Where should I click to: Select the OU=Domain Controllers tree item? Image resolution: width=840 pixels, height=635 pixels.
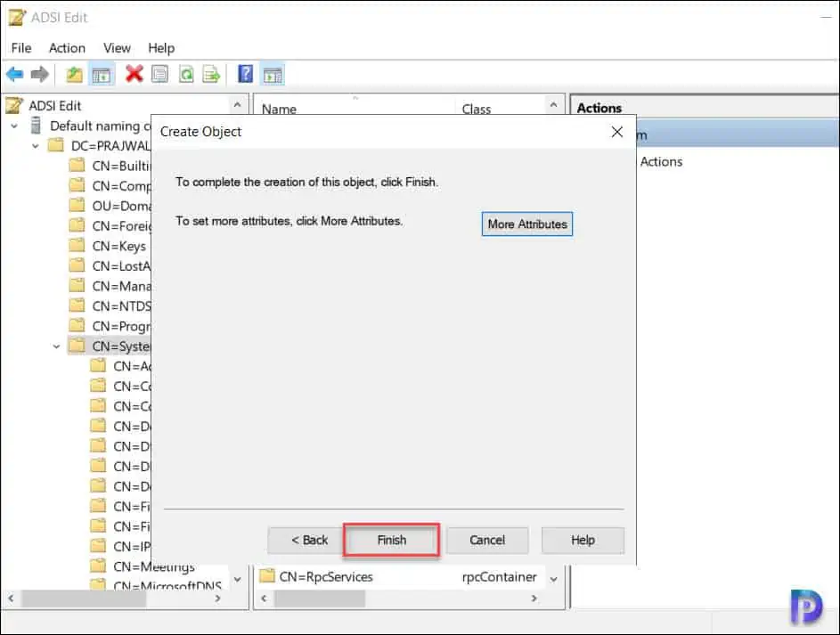[121, 206]
